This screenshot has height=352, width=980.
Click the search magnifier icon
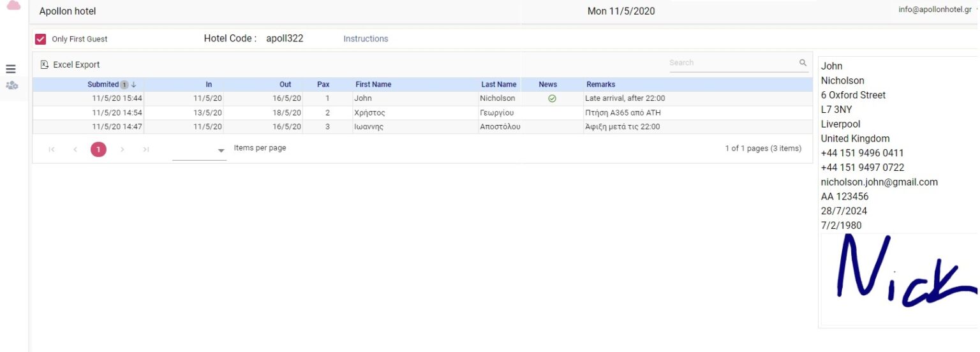803,63
